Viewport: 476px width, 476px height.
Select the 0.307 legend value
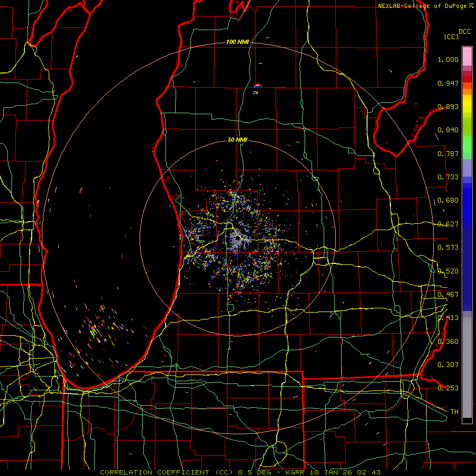[x=448, y=365]
